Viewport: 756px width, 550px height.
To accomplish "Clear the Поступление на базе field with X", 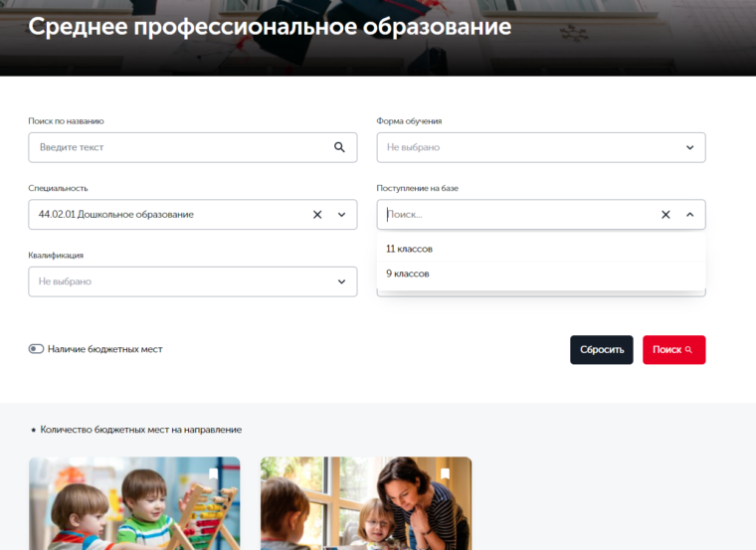I will tap(665, 214).
